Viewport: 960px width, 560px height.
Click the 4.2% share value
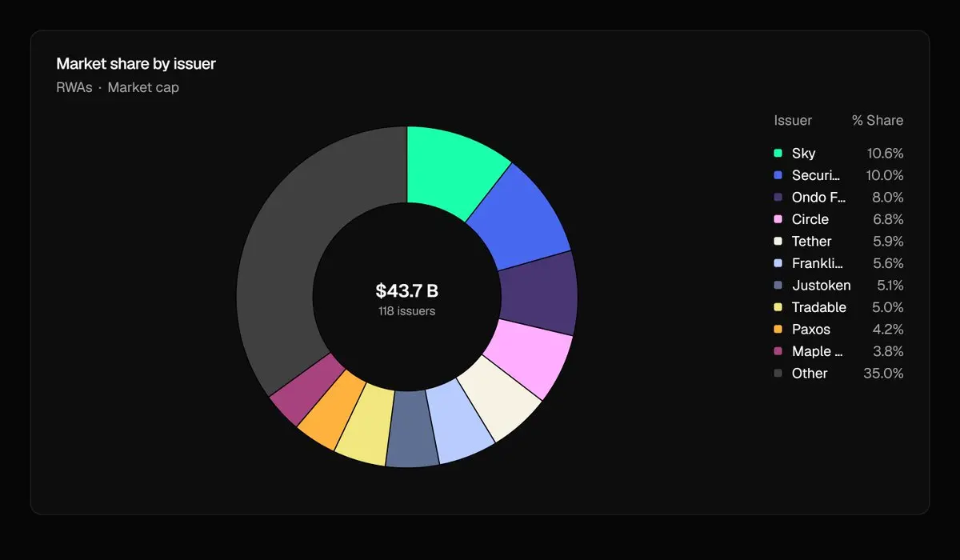click(888, 330)
